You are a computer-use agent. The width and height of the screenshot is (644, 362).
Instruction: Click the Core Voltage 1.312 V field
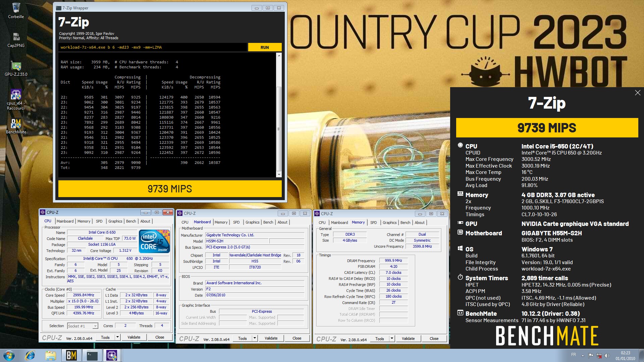(125, 250)
